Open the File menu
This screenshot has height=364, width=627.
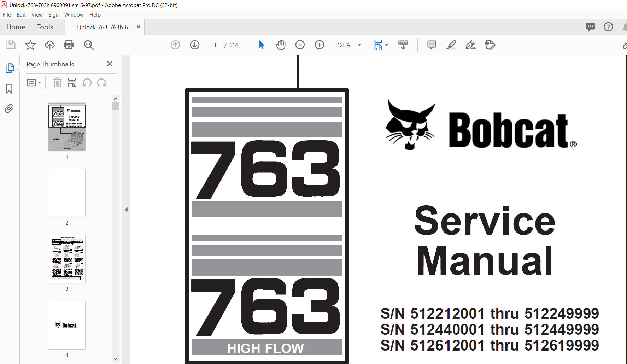point(7,15)
